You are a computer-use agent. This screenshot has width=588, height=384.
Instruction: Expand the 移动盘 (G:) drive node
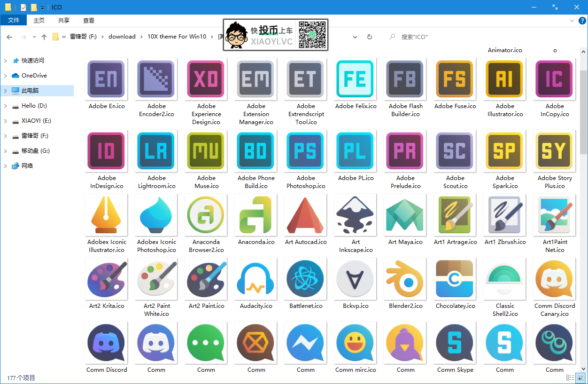pos(6,151)
